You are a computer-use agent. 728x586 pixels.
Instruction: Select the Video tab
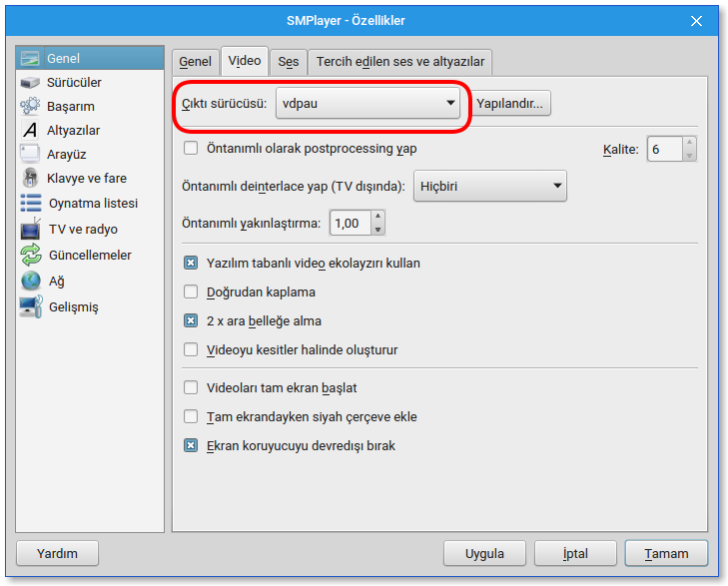coord(245,61)
